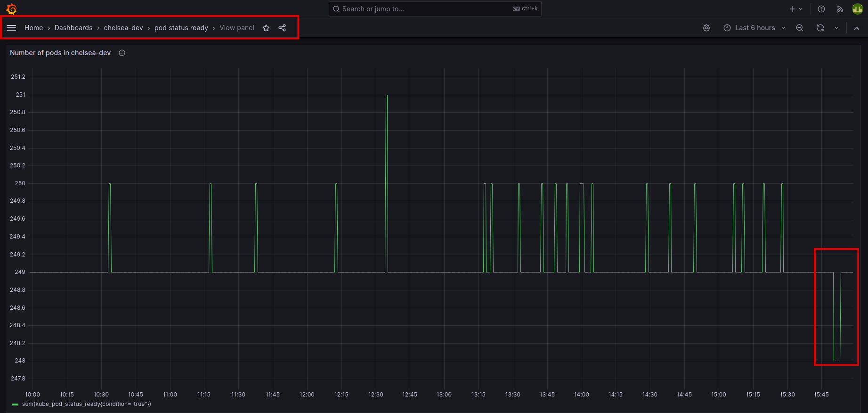The image size is (868, 413).
Task: Show panel description info icon
Action: [x=122, y=53]
